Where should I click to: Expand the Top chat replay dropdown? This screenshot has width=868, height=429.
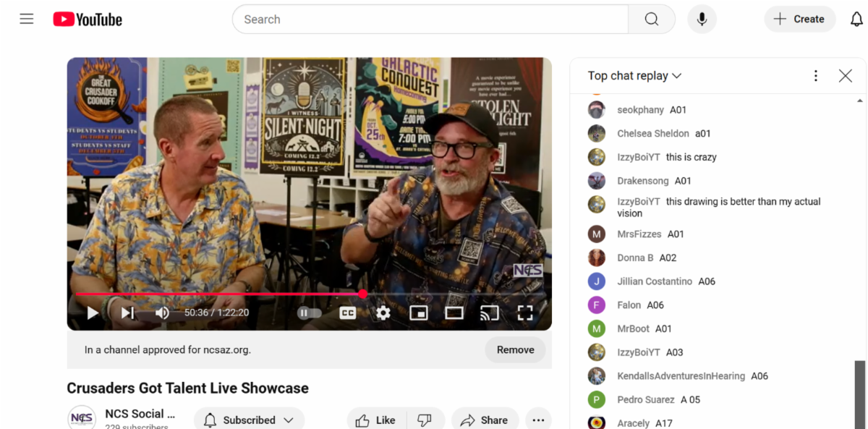[x=634, y=76]
